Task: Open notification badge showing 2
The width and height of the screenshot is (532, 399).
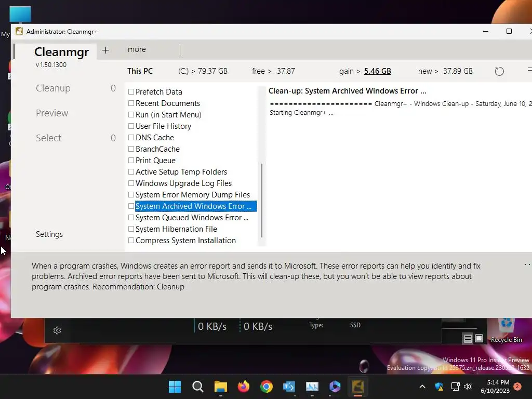Action: [x=517, y=386]
